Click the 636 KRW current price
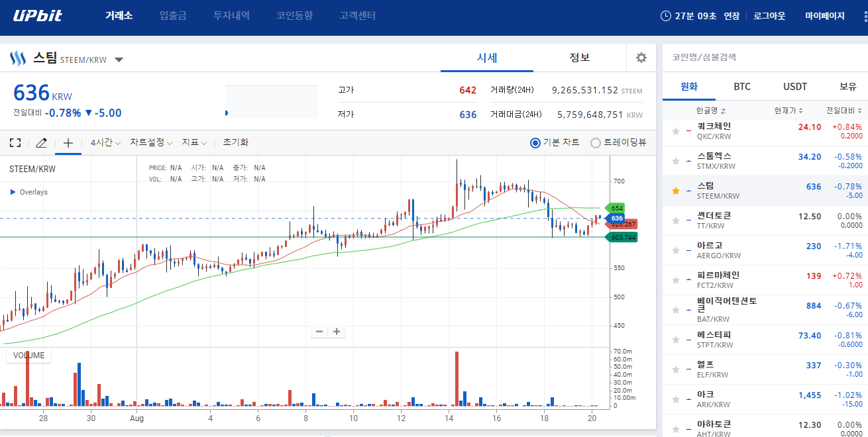The width and height of the screenshot is (868, 437). coord(42,93)
